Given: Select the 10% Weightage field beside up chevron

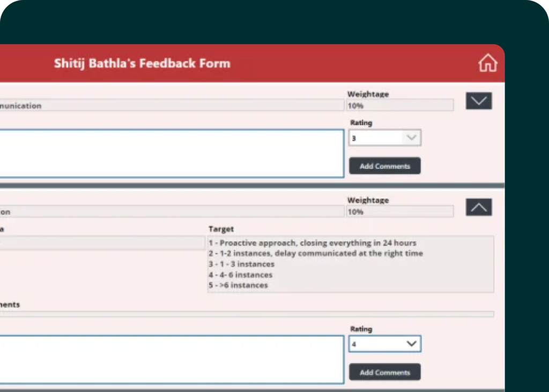Looking at the screenshot, I should point(399,212).
